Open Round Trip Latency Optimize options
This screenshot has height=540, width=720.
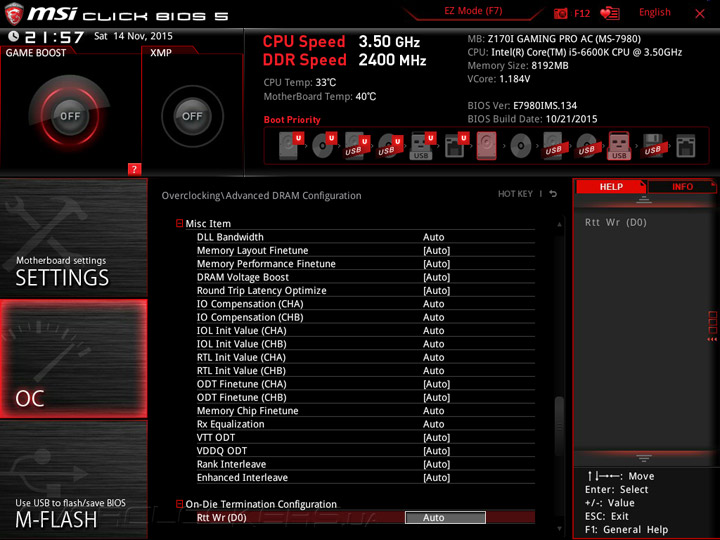(x=436, y=290)
